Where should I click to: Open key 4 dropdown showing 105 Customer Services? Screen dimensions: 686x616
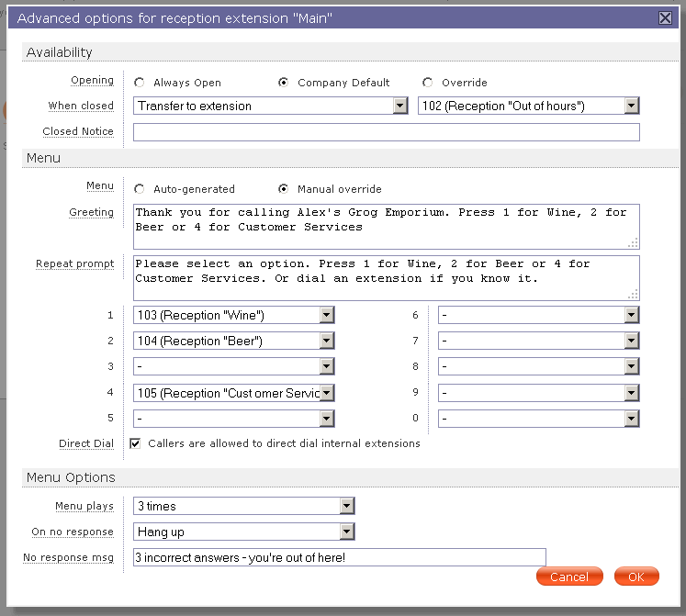(234, 393)
